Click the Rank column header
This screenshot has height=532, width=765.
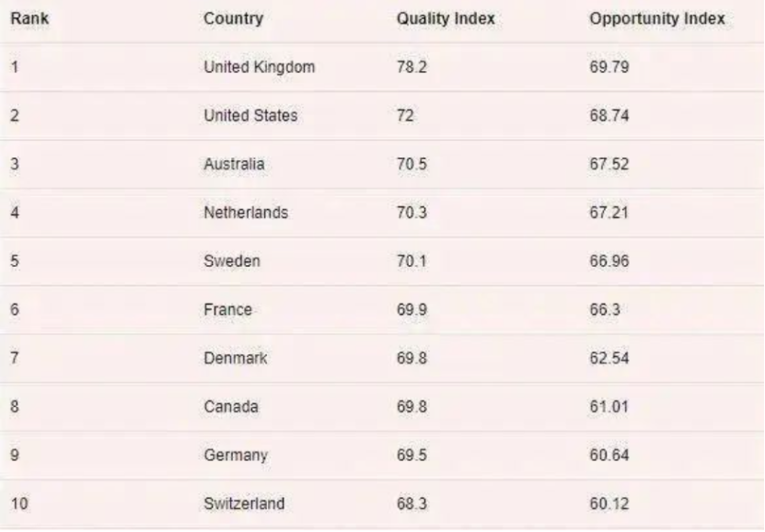(29, 19)
